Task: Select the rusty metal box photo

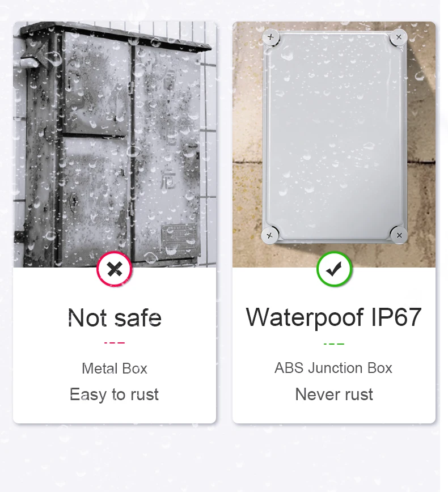Action: coord(115,145)
